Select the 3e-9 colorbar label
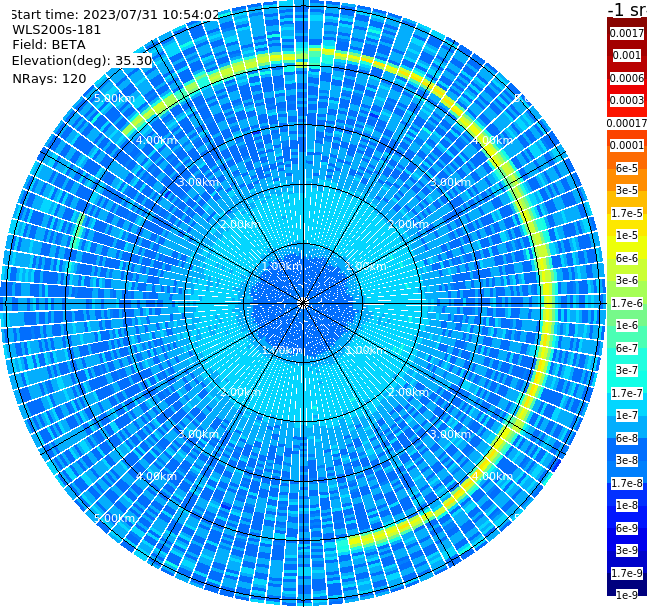This screenshot has width=647, height=607. point(627,550)
